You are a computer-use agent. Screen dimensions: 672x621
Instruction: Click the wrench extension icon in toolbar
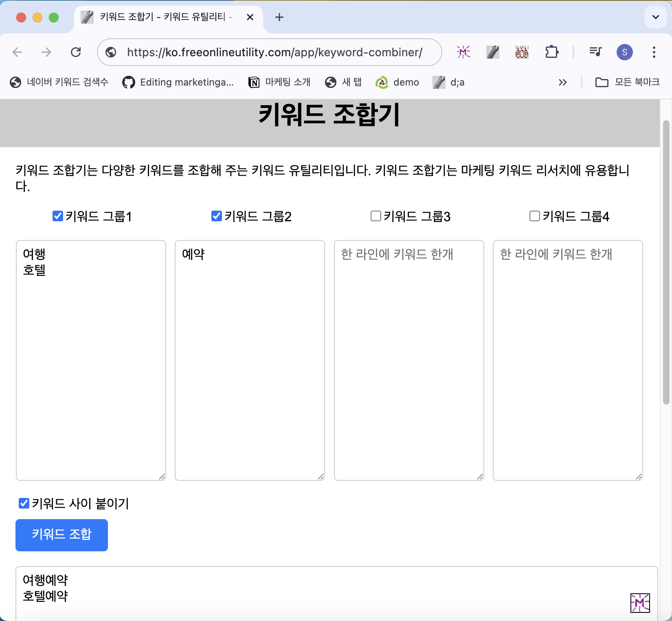(493, 52)
